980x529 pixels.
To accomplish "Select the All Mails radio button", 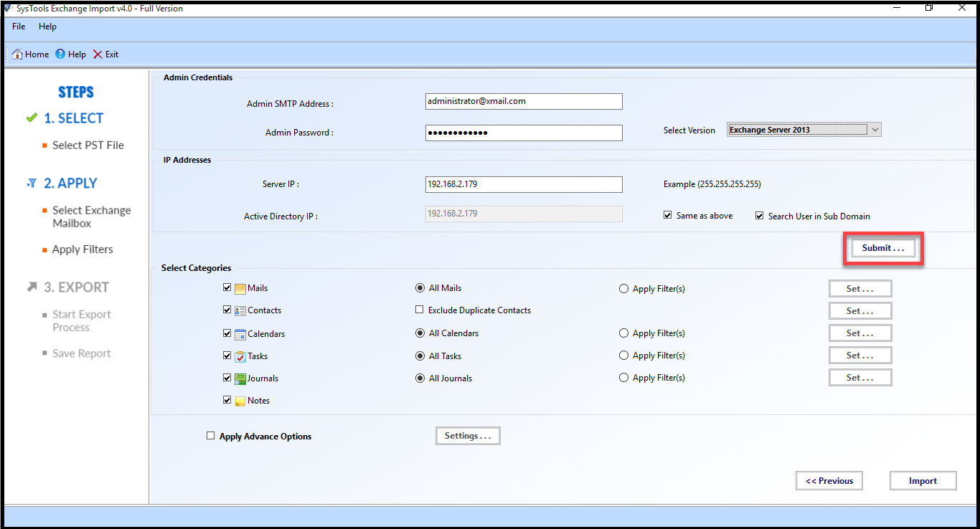I will tap(420, 288).
